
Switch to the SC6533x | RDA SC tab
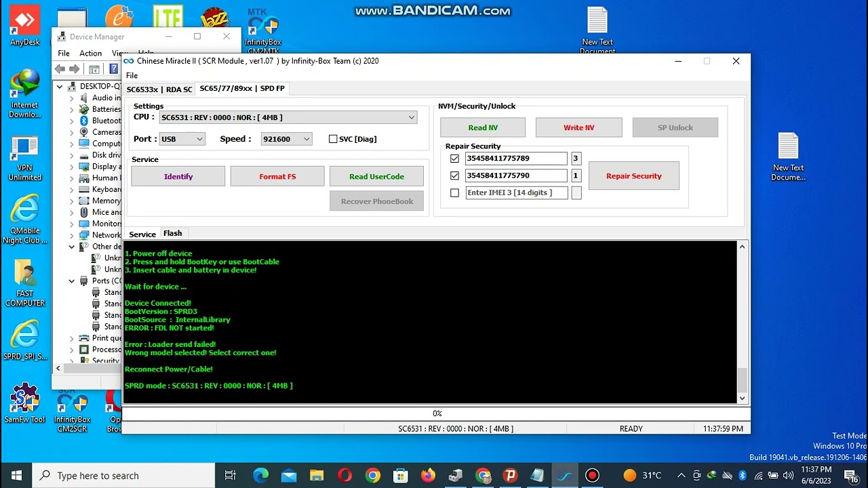pos(159,89)
